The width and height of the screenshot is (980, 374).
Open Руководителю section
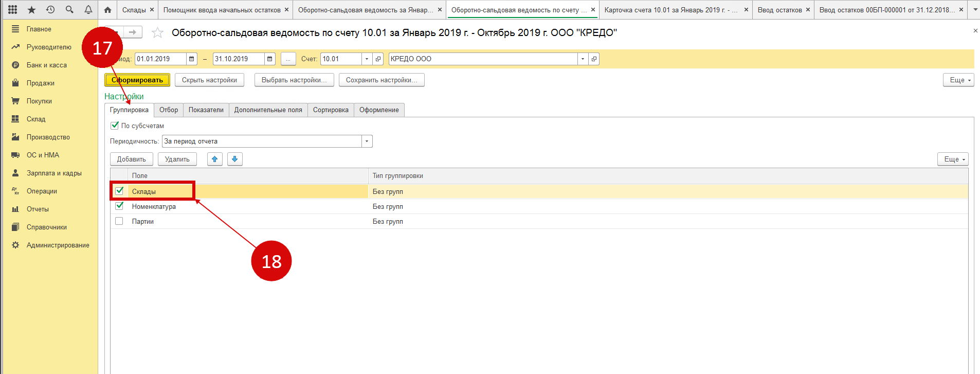[49, 47]
